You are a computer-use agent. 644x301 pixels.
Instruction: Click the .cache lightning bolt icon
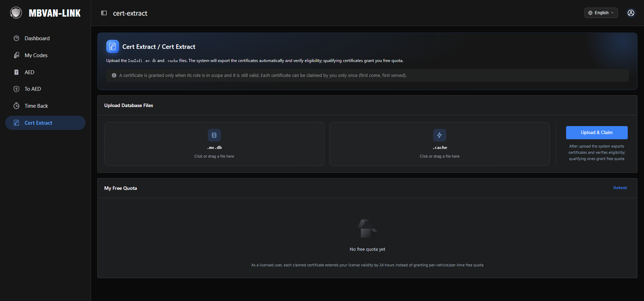439,135
